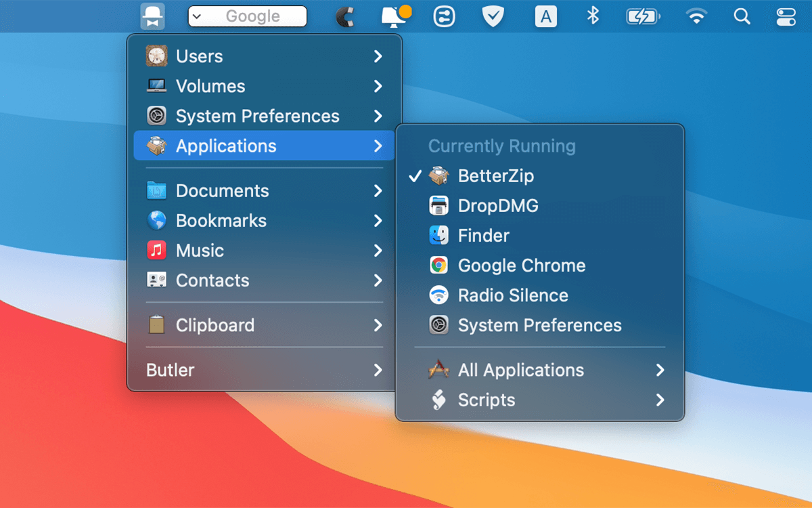Open the Google search dropdown arrow
This screenshot has height=508, width=812.
197,16
